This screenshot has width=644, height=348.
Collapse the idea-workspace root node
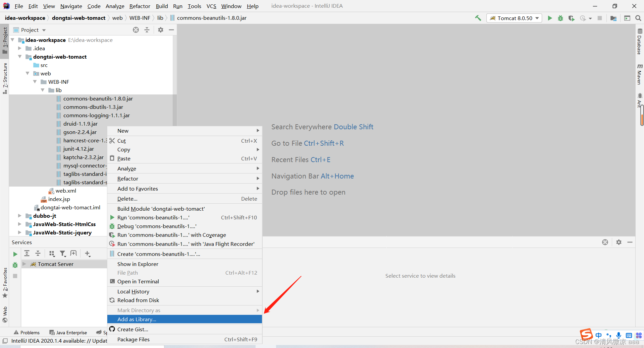13,40
